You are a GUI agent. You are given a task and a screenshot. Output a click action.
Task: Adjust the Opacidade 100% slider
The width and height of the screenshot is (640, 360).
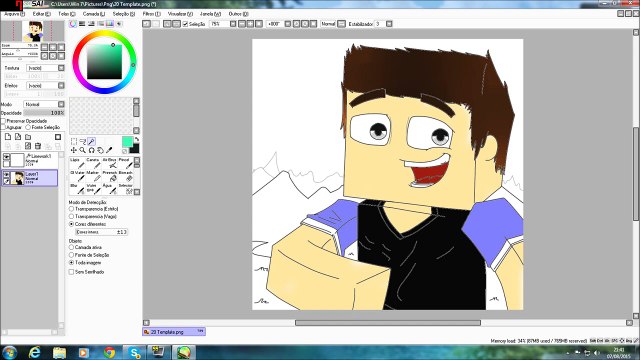[x=44, y=113]
